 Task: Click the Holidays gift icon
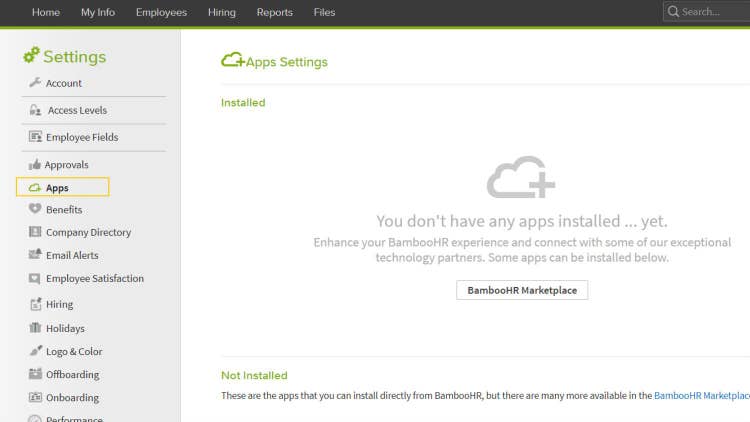point(35,328)
